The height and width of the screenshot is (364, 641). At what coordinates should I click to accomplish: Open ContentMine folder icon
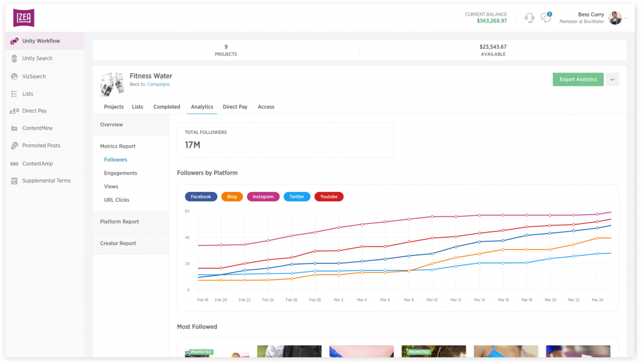tap(14, 128)
